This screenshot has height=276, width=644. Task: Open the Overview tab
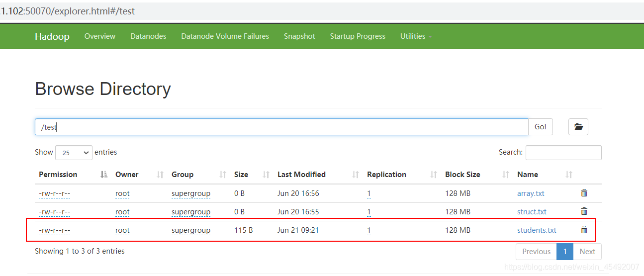(x=100, y=36)
